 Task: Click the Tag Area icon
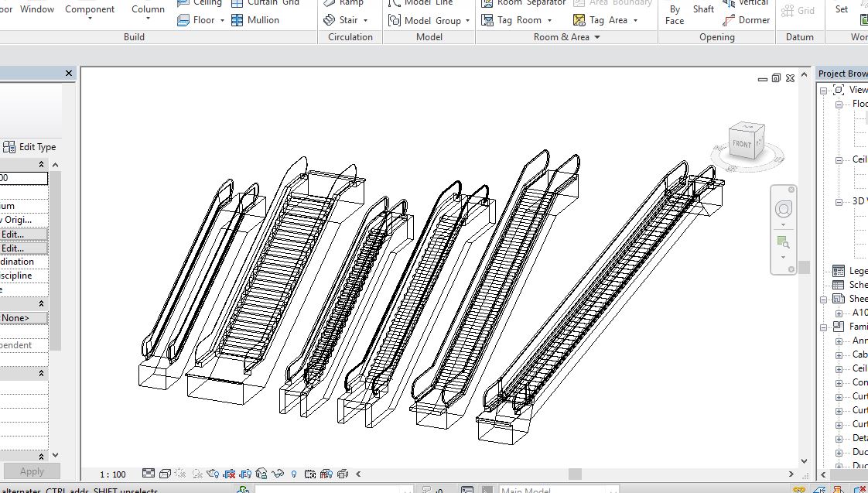(x=579, y=20)
